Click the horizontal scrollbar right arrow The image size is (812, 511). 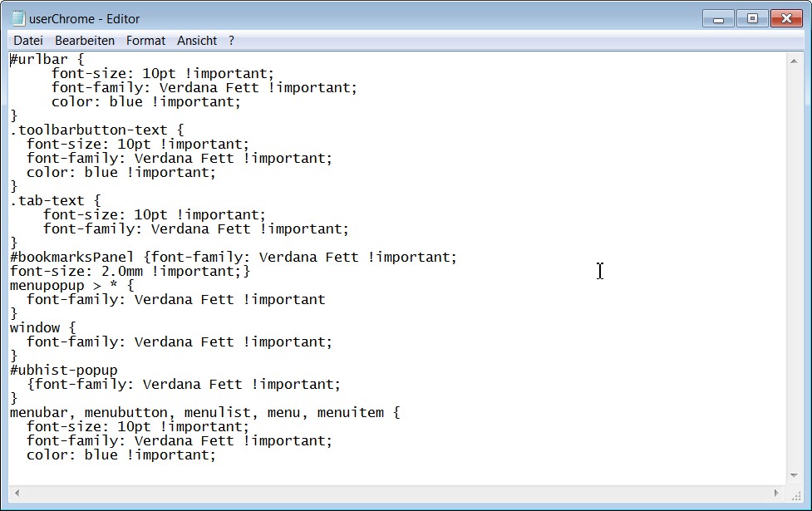click(x=779, y=493)
